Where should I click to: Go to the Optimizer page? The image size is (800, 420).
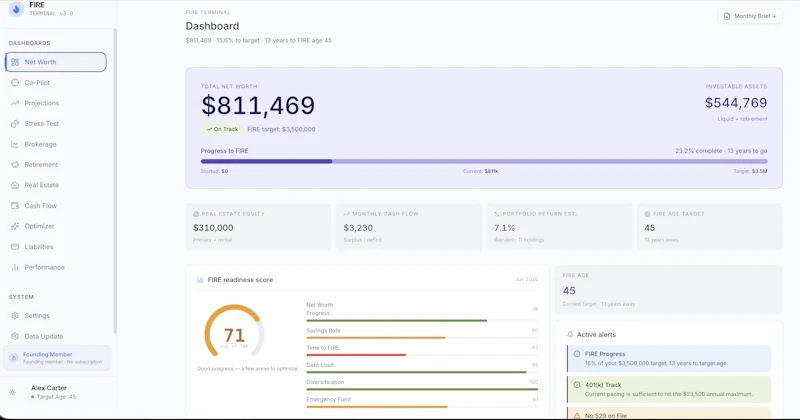[x=56, y=226]
